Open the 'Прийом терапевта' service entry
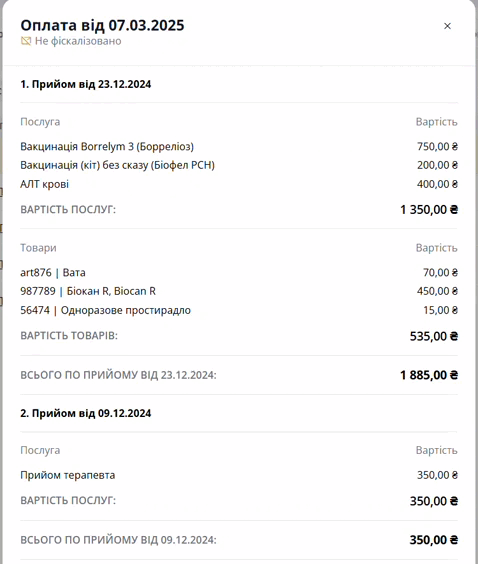 tap(68, 475)
